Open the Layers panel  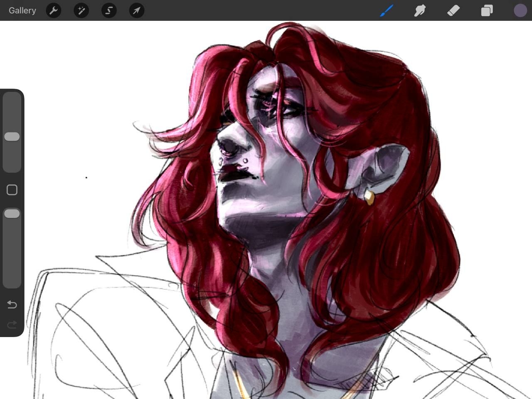point(487,10)
